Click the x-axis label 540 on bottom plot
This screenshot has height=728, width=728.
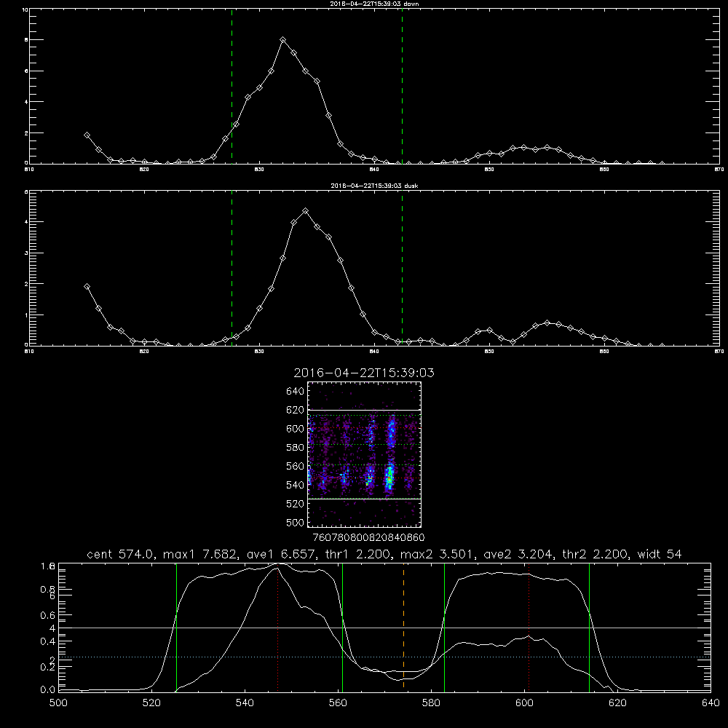[x=245, y=703]
